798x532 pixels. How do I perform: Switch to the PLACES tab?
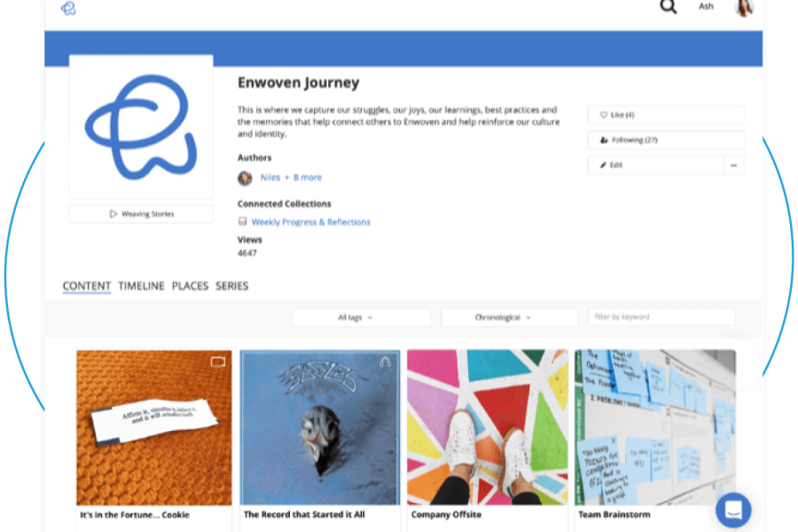pos(190,286)
